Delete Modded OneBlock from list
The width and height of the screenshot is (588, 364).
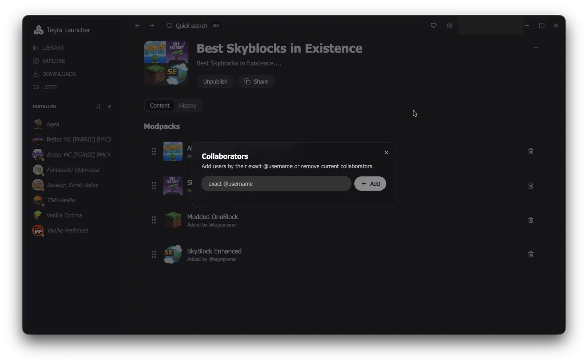pos(531,220)
